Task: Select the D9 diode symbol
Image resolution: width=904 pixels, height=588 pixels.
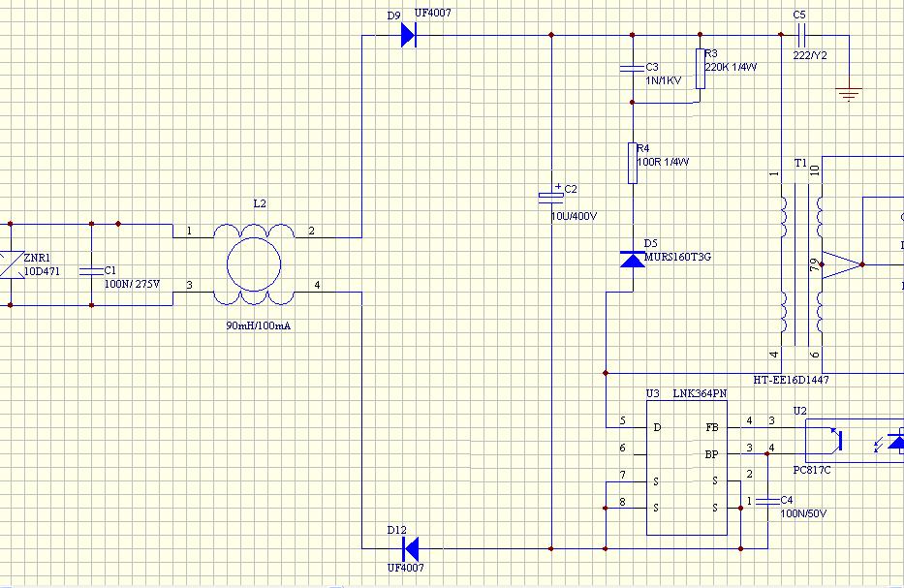Action: coord(409,35)
